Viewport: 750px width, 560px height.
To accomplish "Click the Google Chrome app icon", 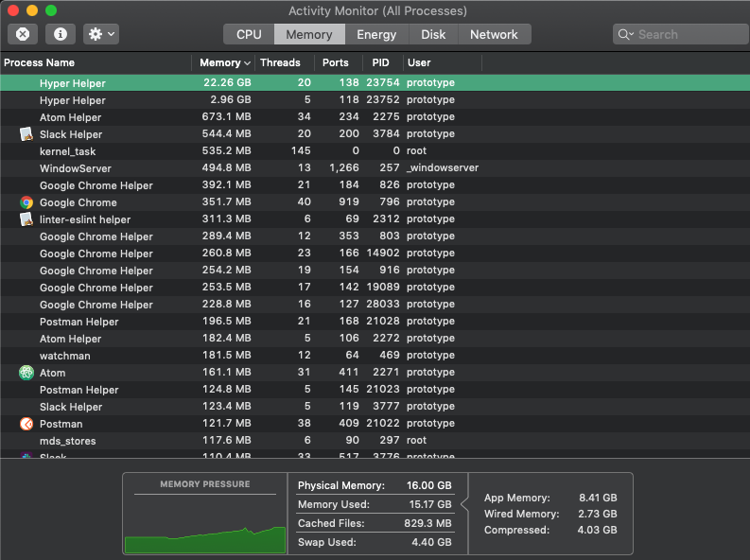I will 26,202.
